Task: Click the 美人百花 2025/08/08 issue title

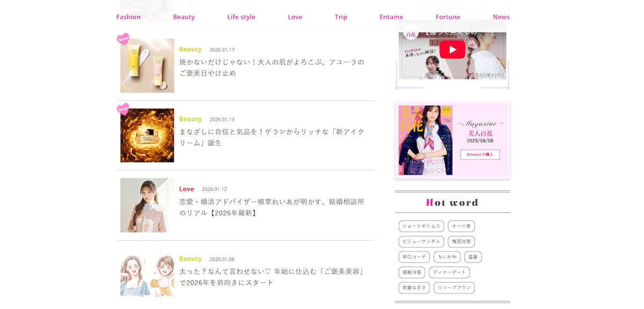Action: [x=480, y=136]
